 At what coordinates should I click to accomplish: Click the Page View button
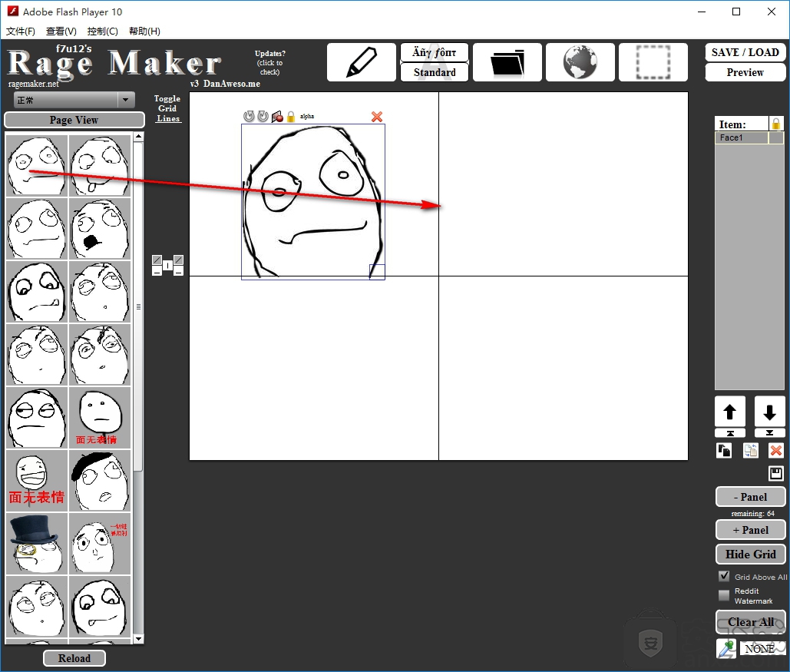coord(74,120)
